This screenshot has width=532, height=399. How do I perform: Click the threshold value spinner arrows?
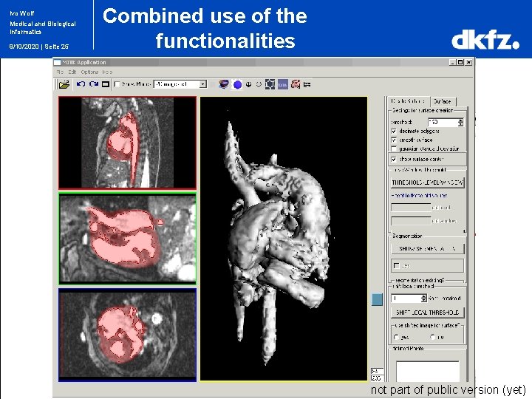pos(460,122)
